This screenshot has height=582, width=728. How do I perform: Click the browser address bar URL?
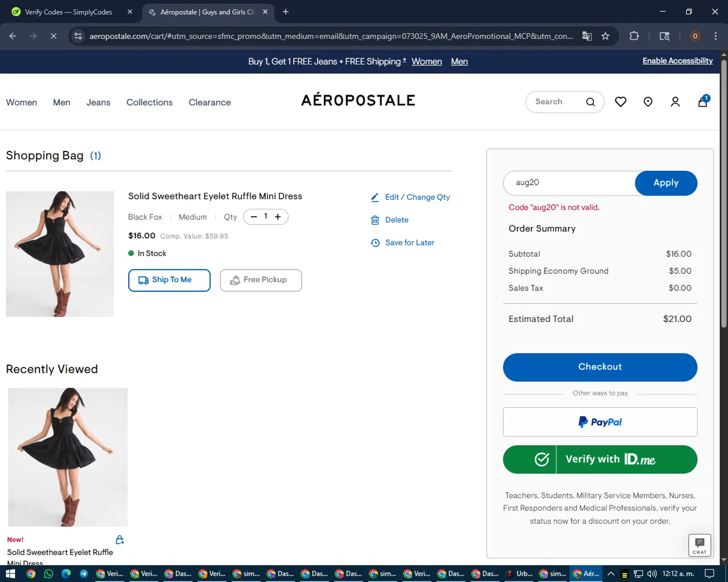coord(331,36)
